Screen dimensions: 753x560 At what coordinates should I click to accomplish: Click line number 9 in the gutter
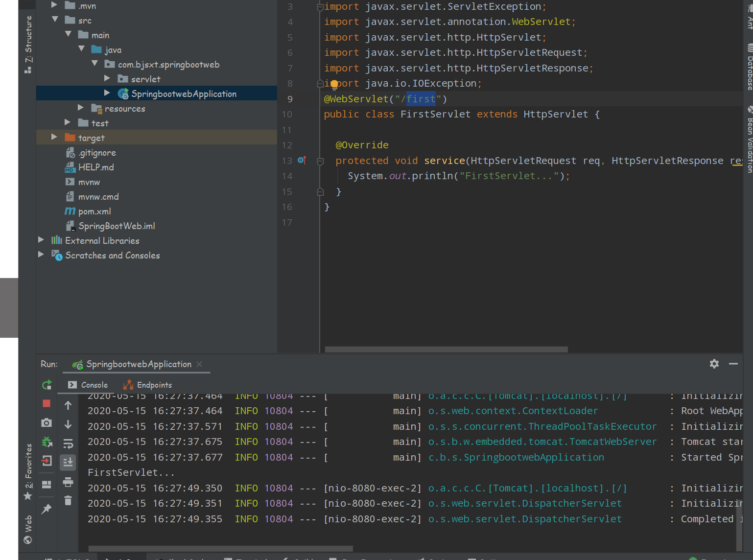point(290,99)
